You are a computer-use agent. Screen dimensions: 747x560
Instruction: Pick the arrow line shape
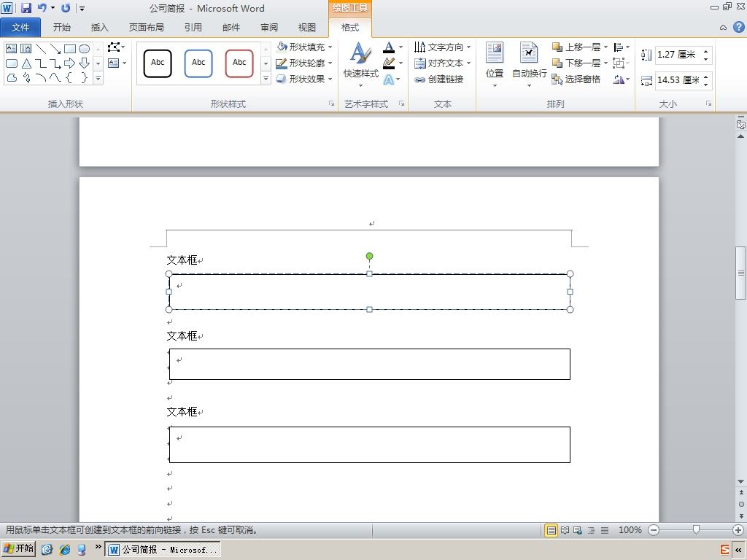point(55,49)
